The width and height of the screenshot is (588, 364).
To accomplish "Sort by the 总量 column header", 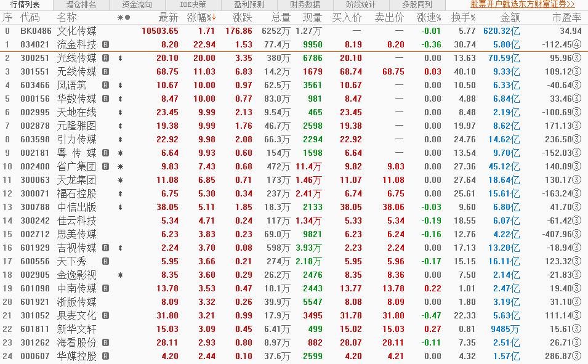I will [281, 18].
